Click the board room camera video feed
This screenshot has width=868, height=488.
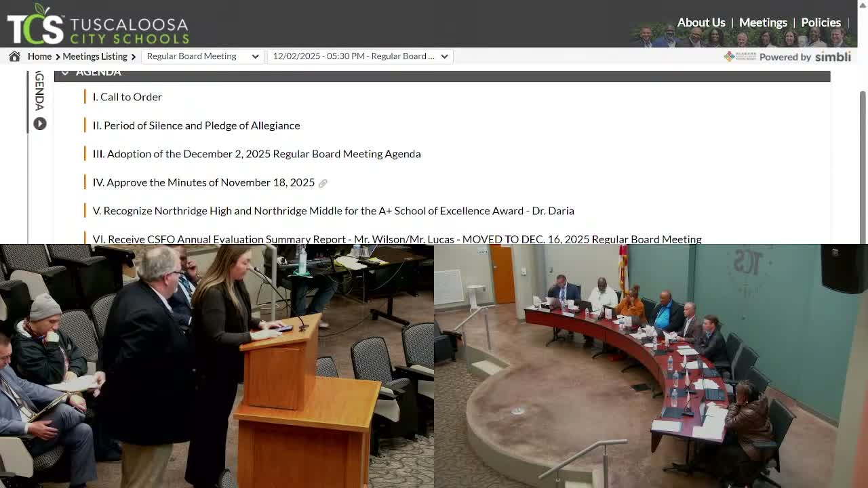coord(651,366)
